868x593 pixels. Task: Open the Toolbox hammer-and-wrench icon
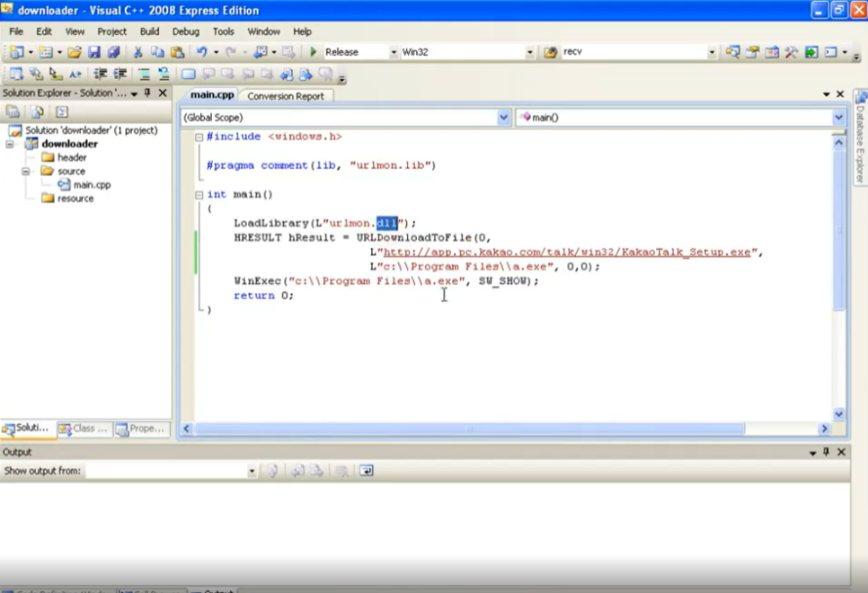(792, 52)
